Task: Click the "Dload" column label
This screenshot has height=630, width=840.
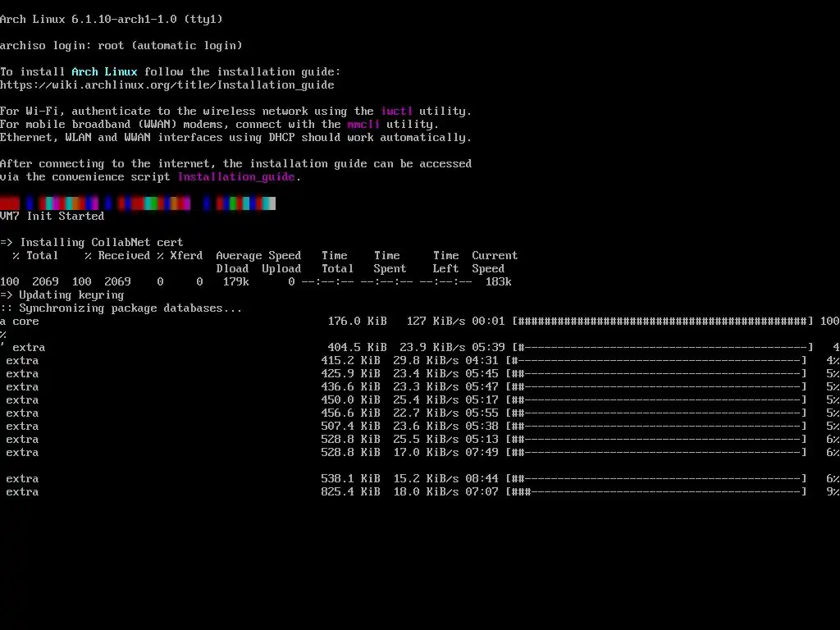Action: (x=232, y=269)
